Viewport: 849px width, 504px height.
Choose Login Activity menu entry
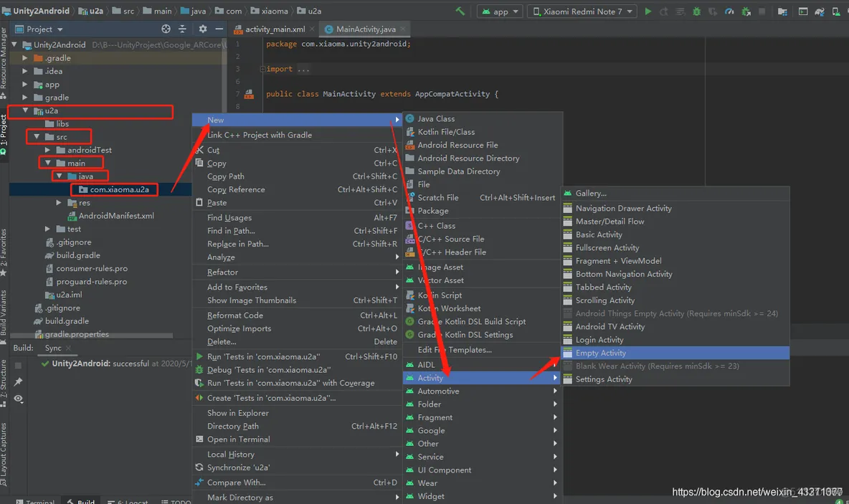(675, 340)
